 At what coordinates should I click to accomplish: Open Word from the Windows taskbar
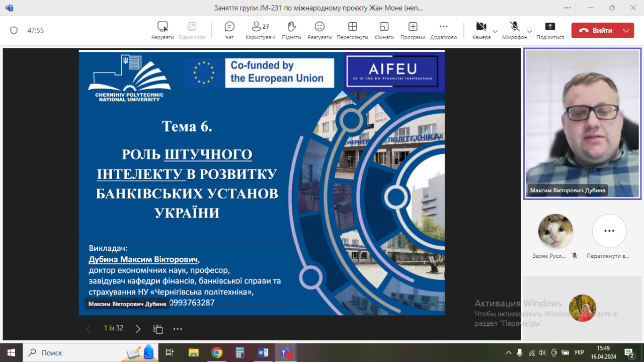[263, 352]
